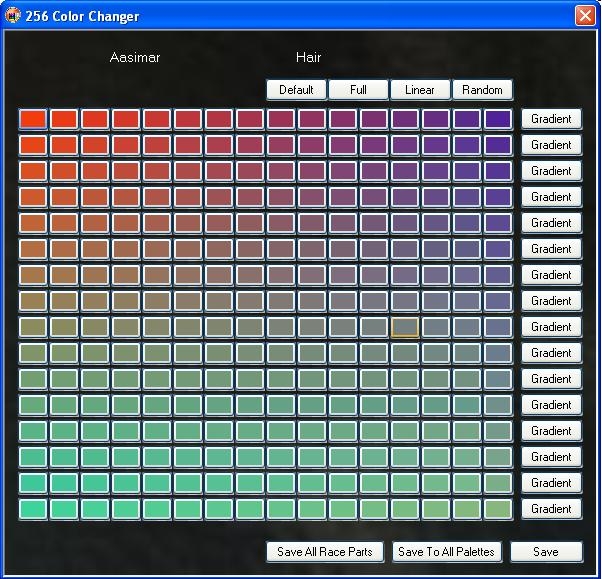Choose the bright green swatch at bottom-left corner
This screenshot has width=602, height=579.
click(x=33, y=509)
